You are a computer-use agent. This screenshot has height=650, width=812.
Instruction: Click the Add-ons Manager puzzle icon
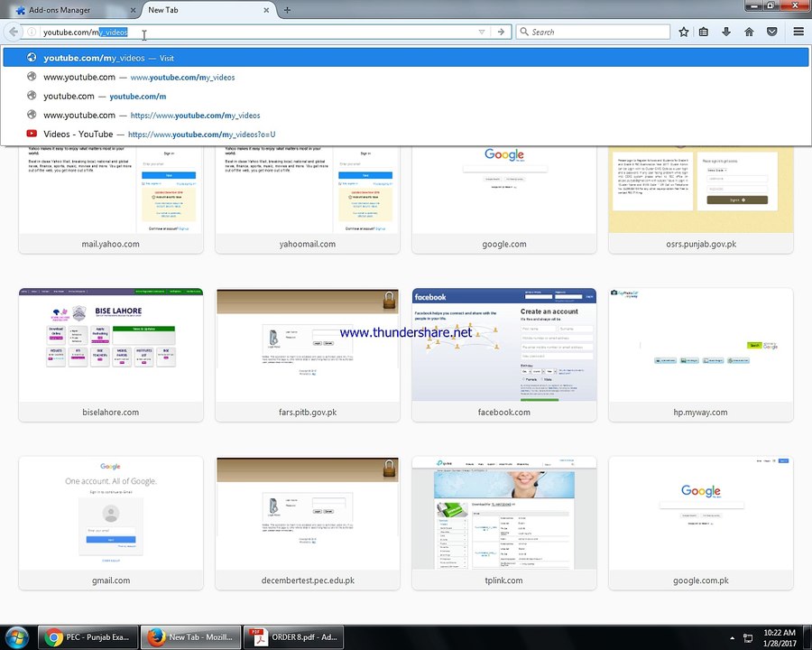tap(20, 10)
